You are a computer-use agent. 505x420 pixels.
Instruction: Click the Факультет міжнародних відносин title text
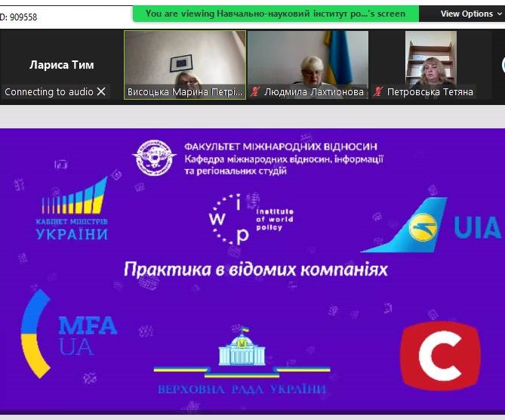click(281, 147)
